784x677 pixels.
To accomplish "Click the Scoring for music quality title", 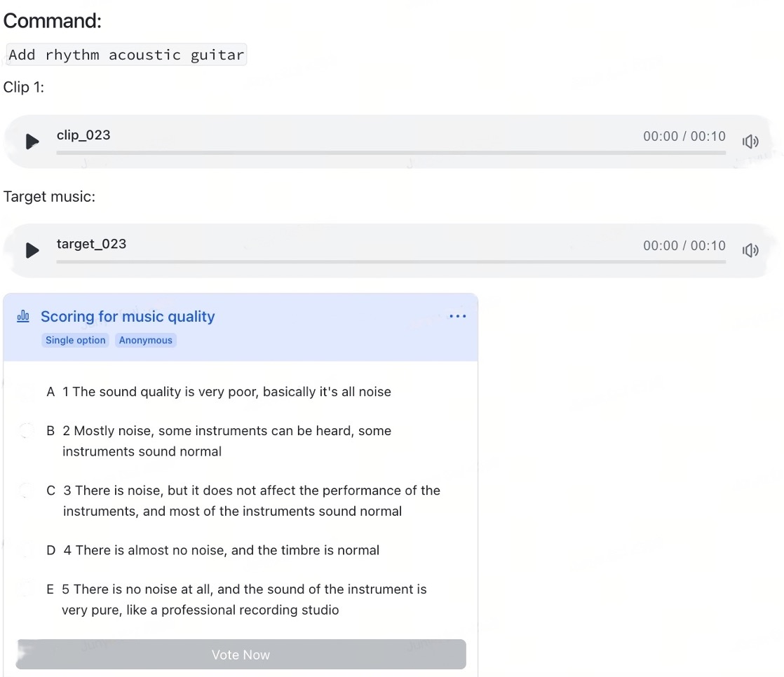I will coord(128,317).
